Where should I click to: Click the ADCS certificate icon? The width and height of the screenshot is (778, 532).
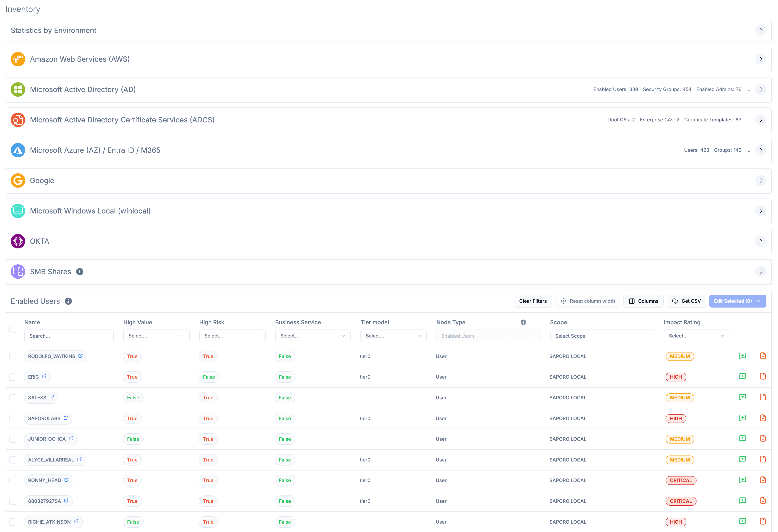18,120
